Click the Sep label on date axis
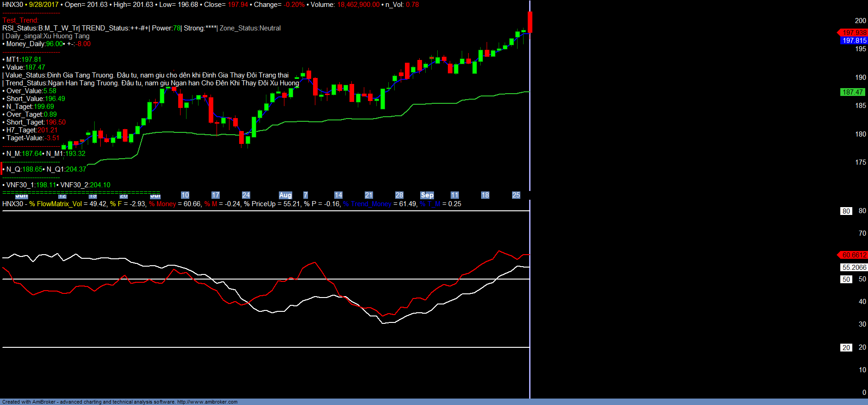The height and width of the screenshot is (405, 868). pyautogui.click(x=427, y=195)
